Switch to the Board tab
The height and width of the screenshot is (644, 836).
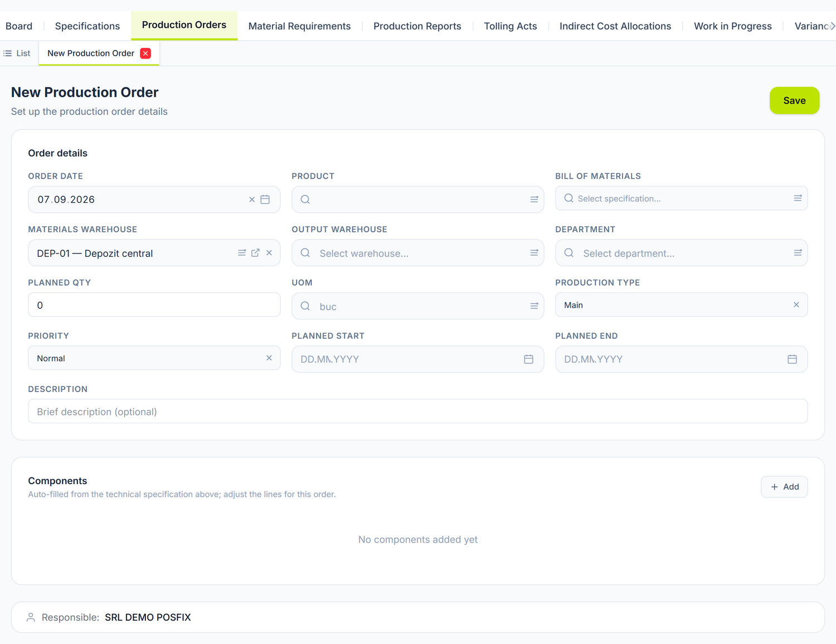click(x=19, y=26)
